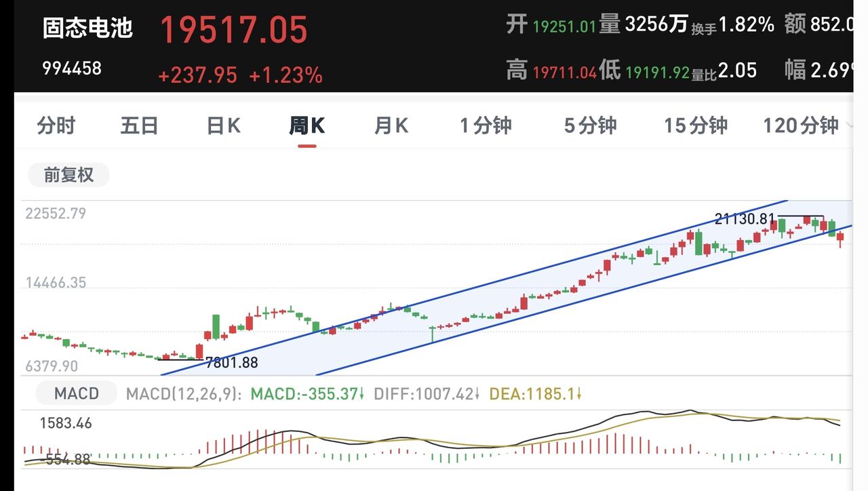This screenshot has width=868, height=491.
Task: Click the open price 19251.01
Action: pos(564,27)
